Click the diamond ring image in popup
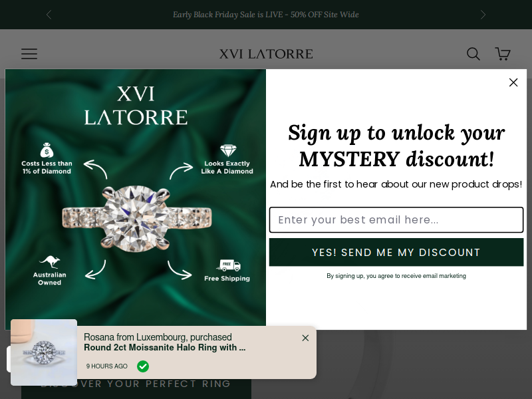Image resolution: width=532 pixels, height=399 pixels. click(136, 219)
